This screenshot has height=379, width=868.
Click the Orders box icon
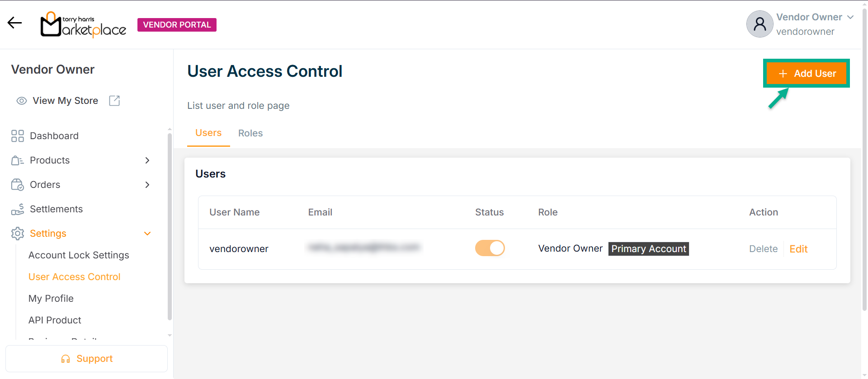tap(18, 185)
